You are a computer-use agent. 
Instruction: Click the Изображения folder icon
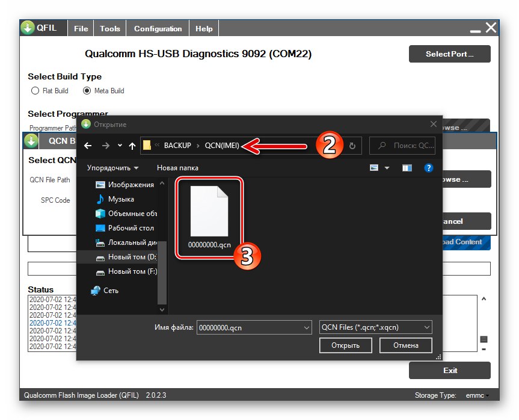click(x=100, y=185)
